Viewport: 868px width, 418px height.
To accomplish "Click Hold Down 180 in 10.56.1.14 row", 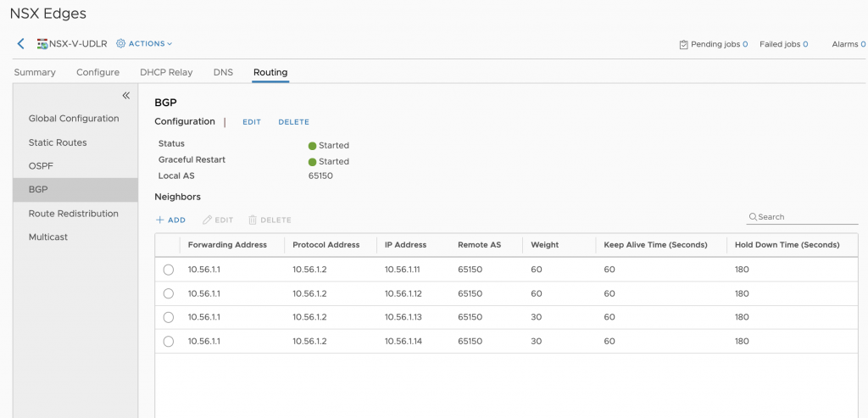I will coord(742,342).
